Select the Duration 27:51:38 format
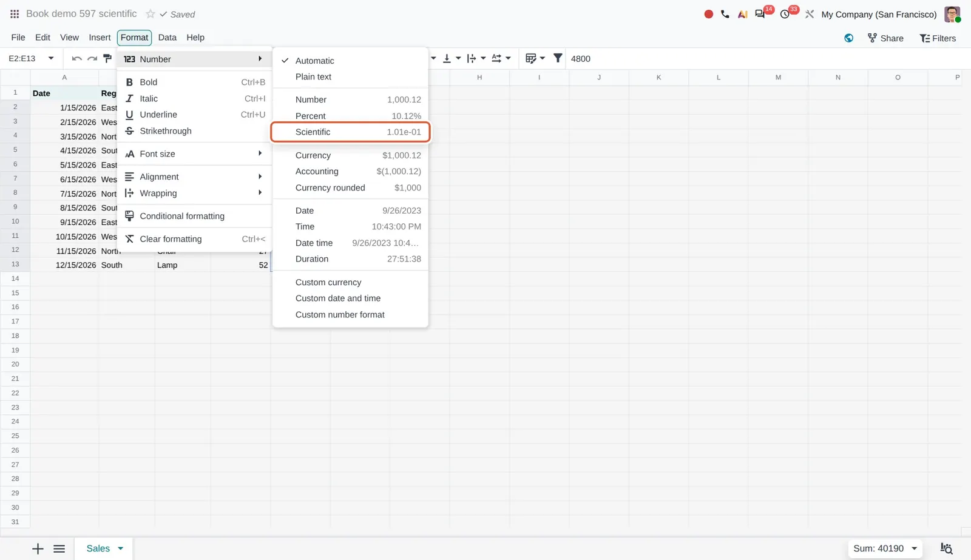This screenshot has height=560, width=971. coord(350,259)
